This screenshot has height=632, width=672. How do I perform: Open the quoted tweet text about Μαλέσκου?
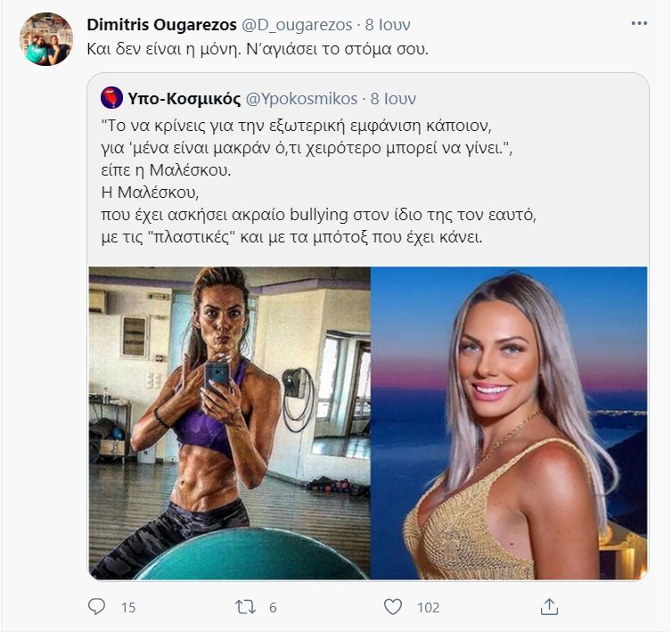click(319, 181)
